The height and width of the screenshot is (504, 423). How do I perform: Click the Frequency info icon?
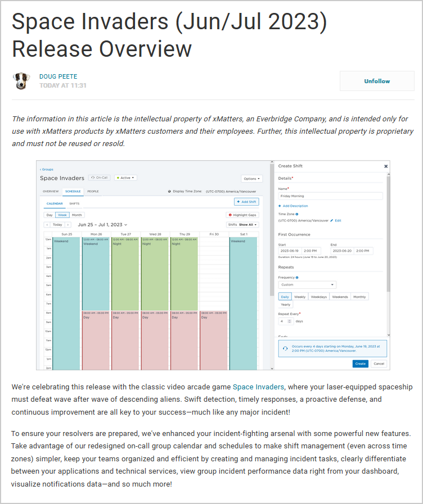coord(297,278)
